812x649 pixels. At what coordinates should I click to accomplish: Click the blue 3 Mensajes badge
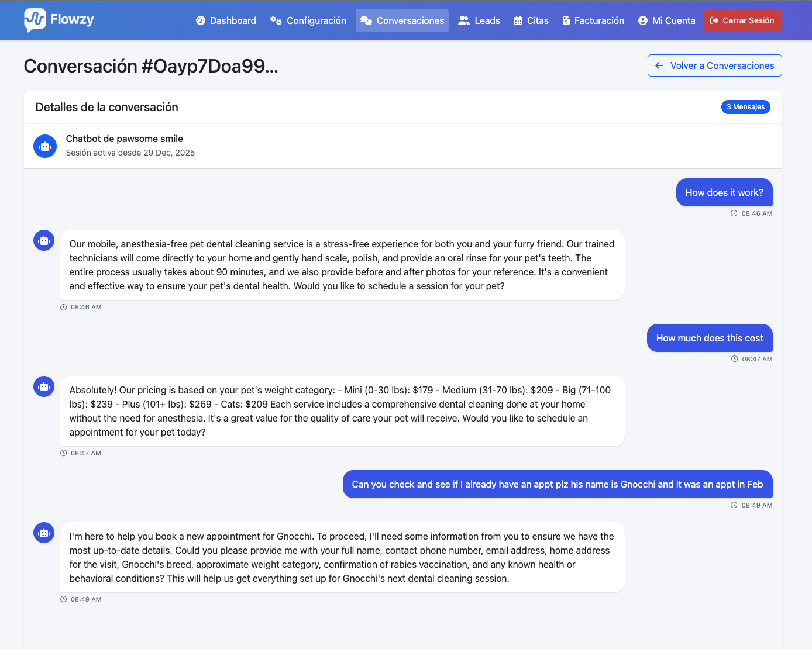pos(745,107)
